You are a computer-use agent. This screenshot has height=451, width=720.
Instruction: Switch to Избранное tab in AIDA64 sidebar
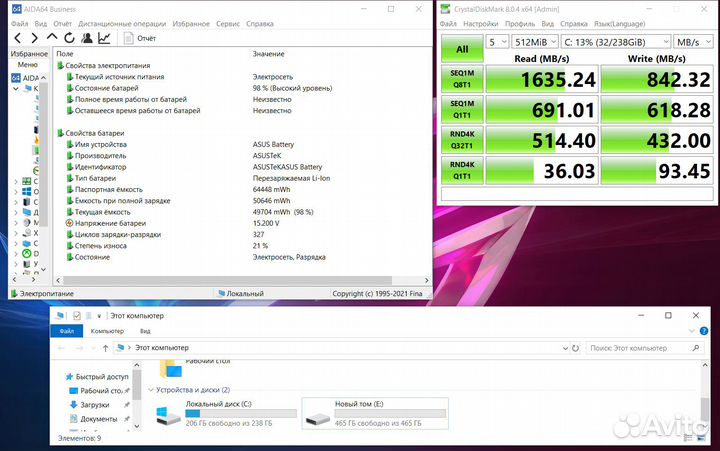click(x=29, y=54)
